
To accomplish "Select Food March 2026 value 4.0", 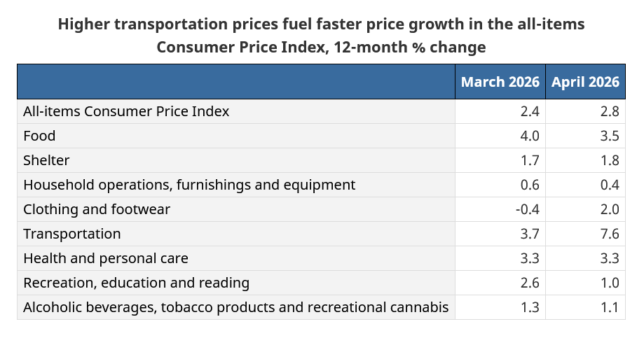I will [530, 136].
